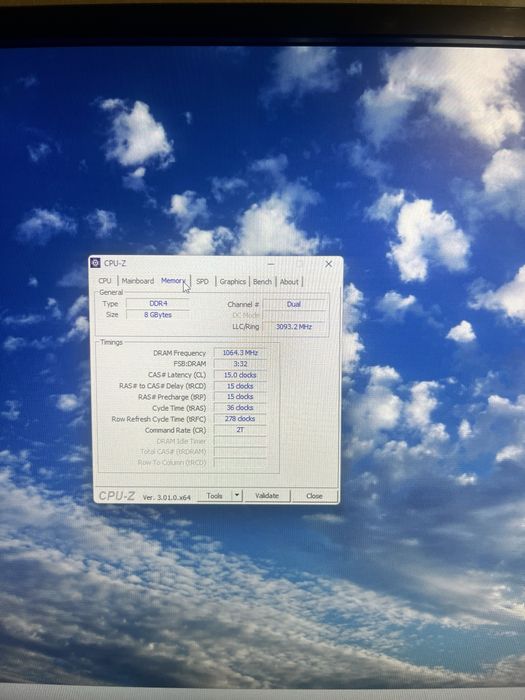This screenshot has height=700, width=525.
Task: Click the tRP 15 clocks value
Action: coord(240,396)
